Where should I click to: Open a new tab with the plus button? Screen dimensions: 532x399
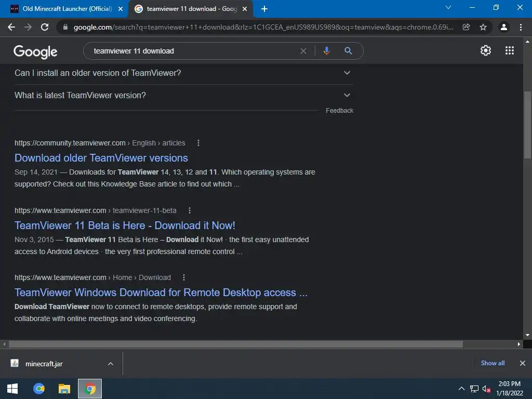(x=264, y=9)
